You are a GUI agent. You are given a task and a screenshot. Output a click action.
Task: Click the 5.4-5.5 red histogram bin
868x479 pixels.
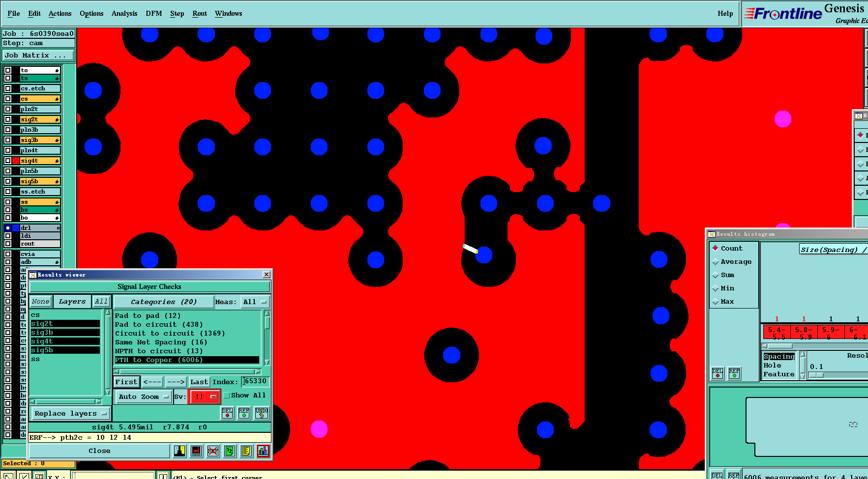point(777,333)
